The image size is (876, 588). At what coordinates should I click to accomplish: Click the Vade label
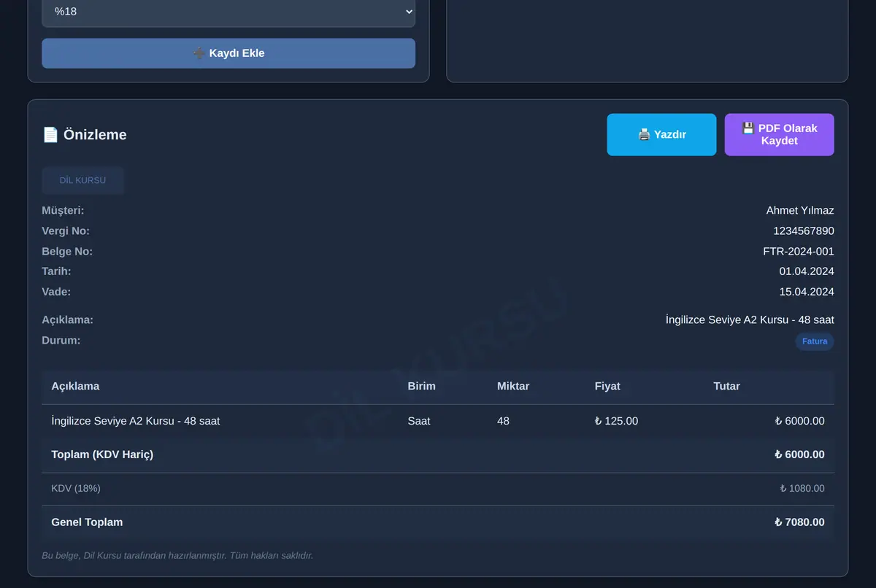[x=56, y=292]
